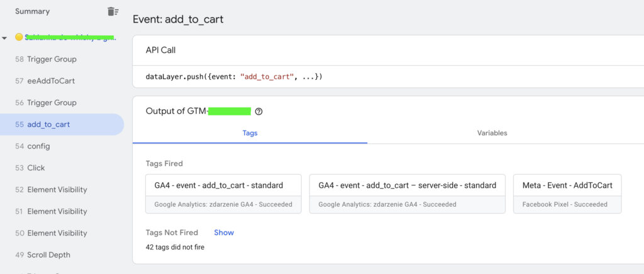The image size is (644, 274).
Task: Collapse the page events tree arrow
Action: 5,38
